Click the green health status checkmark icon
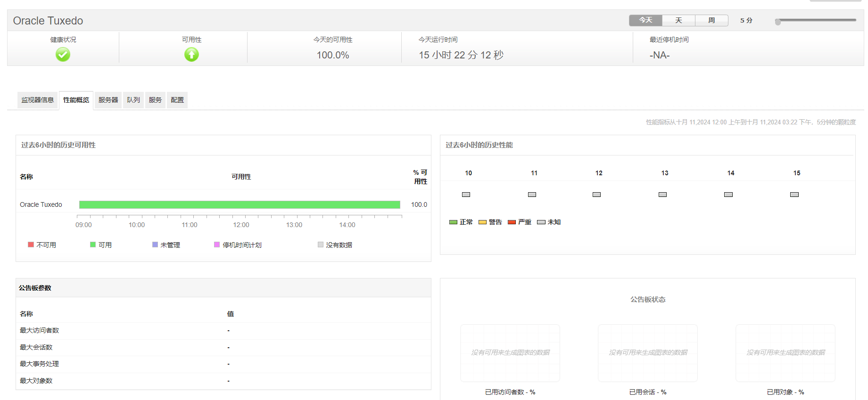868x400 pixels. [63, 55]
